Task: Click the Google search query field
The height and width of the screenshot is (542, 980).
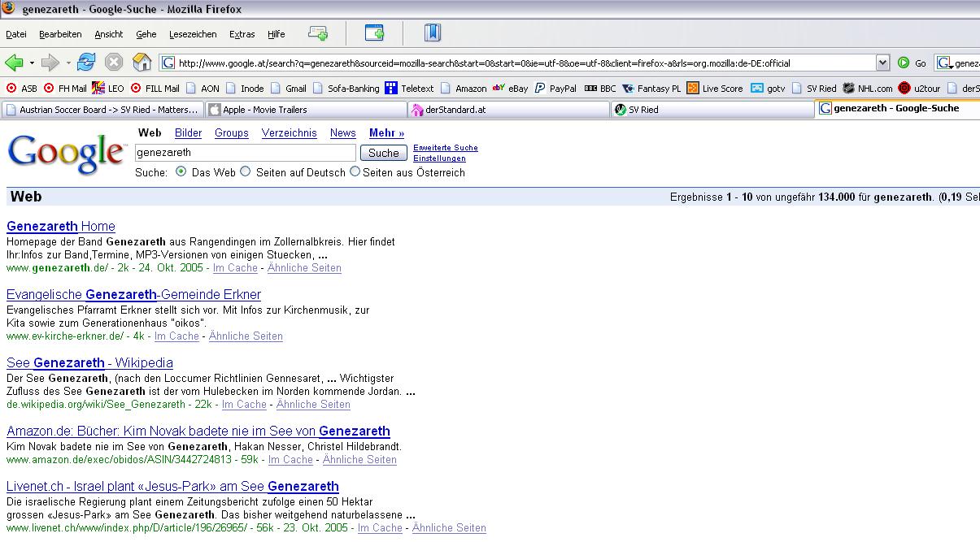Action: [245, 153]
